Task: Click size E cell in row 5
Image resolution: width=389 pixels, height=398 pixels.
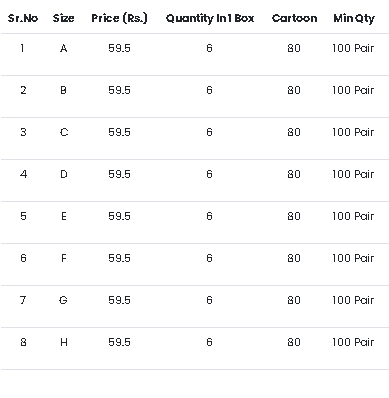Action: 64,216
